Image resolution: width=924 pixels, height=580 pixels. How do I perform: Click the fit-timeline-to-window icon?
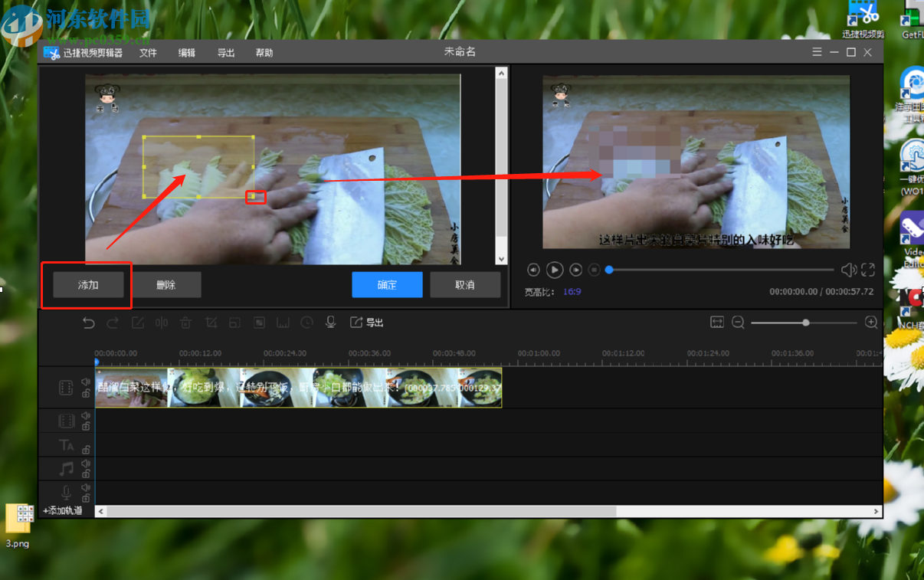coord(716,323)
